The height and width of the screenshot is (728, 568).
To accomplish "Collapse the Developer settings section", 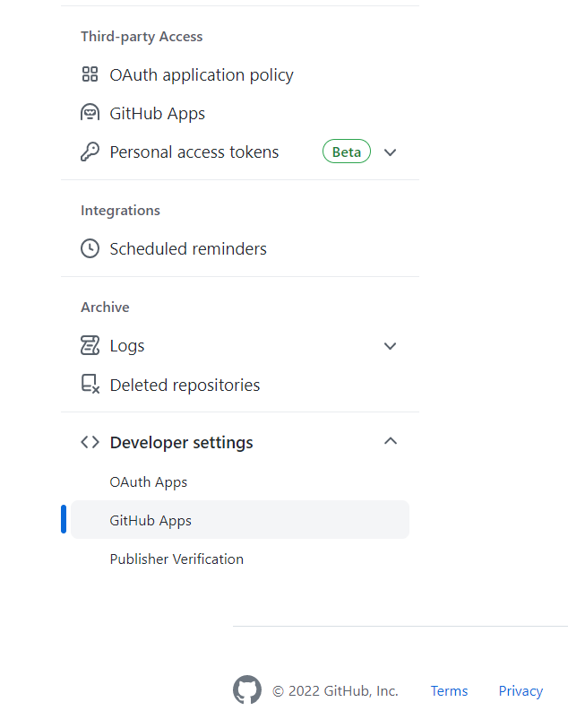I will (x=390, y=441).
